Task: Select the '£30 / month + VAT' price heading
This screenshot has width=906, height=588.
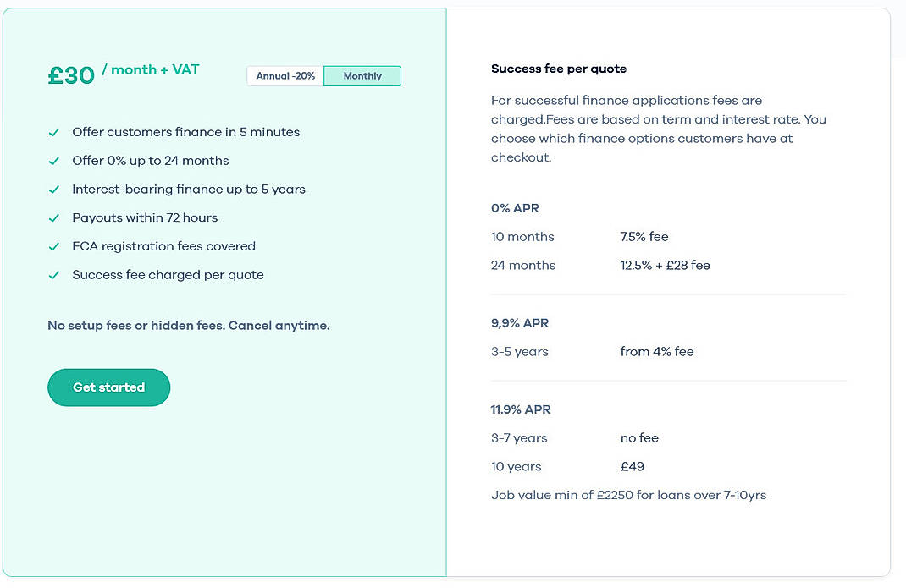Action: [124, 73]
